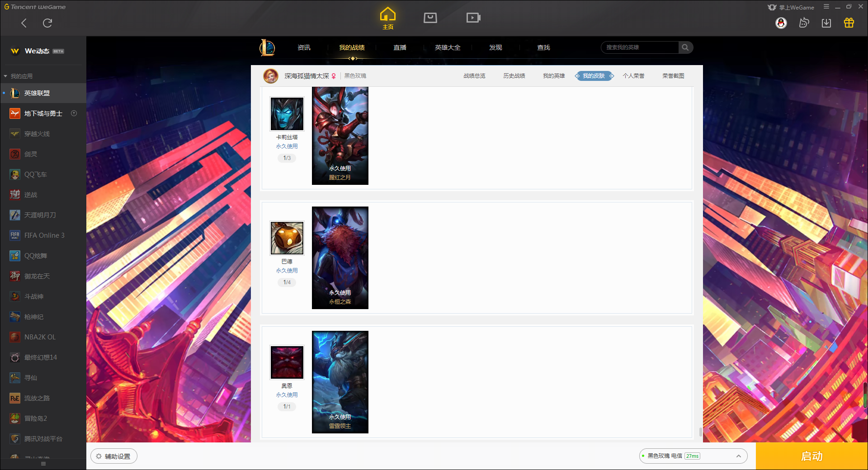
Task: Select 剑灵 in the sidebar
Action: (x=43, y=154)
